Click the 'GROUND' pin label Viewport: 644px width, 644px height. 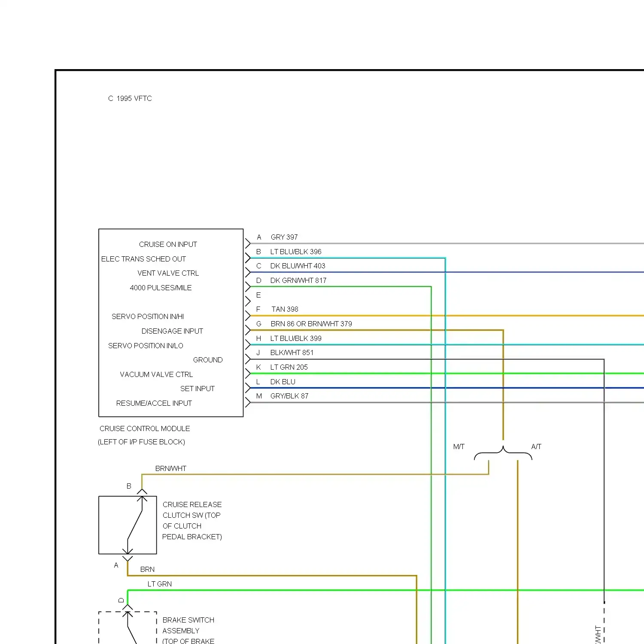(208, 360)
